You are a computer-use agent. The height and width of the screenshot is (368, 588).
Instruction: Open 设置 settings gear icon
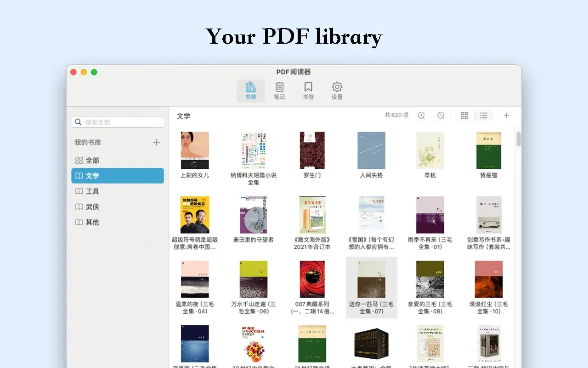tap(336, 90)
